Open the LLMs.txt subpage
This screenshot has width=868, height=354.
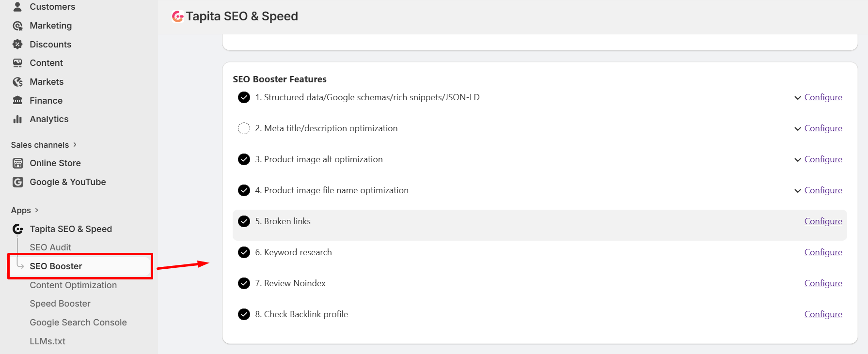(x=47, y=341)
